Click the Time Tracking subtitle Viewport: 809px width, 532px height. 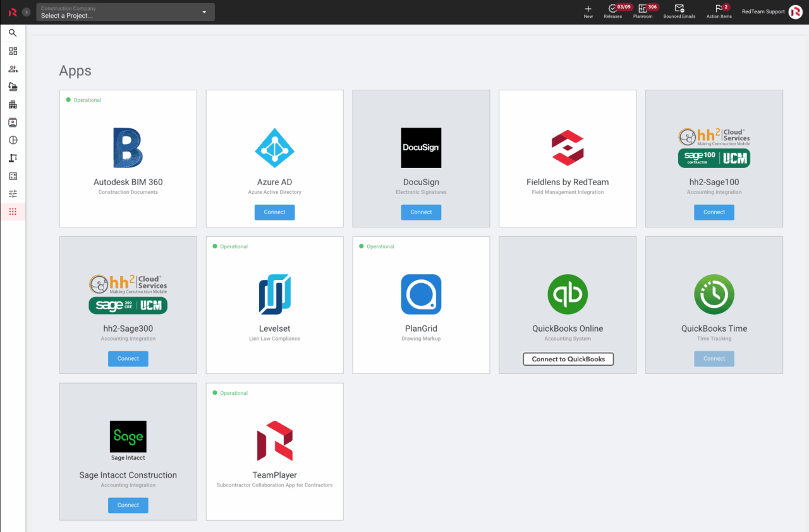click(x=714, y=339)
